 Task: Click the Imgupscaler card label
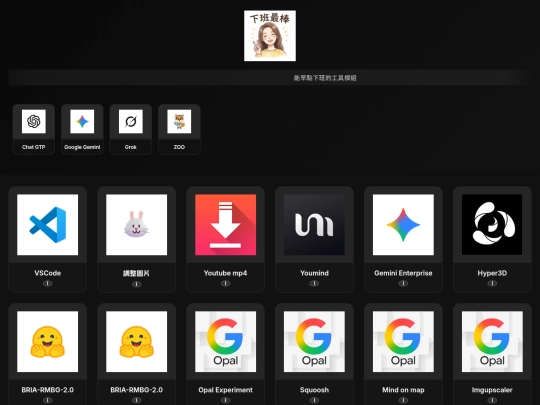[492, 390]
